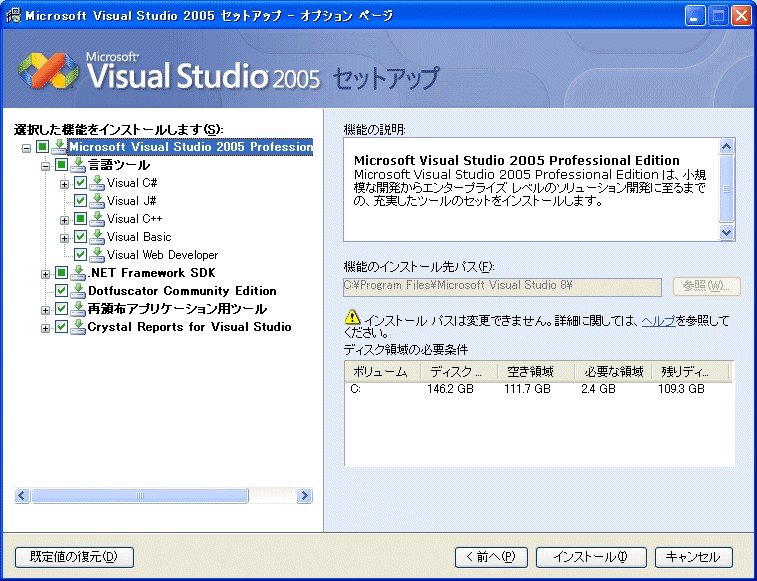Click install icon beside 言語ツール
The height and width of the screenshot is (581, 757).
78,165
